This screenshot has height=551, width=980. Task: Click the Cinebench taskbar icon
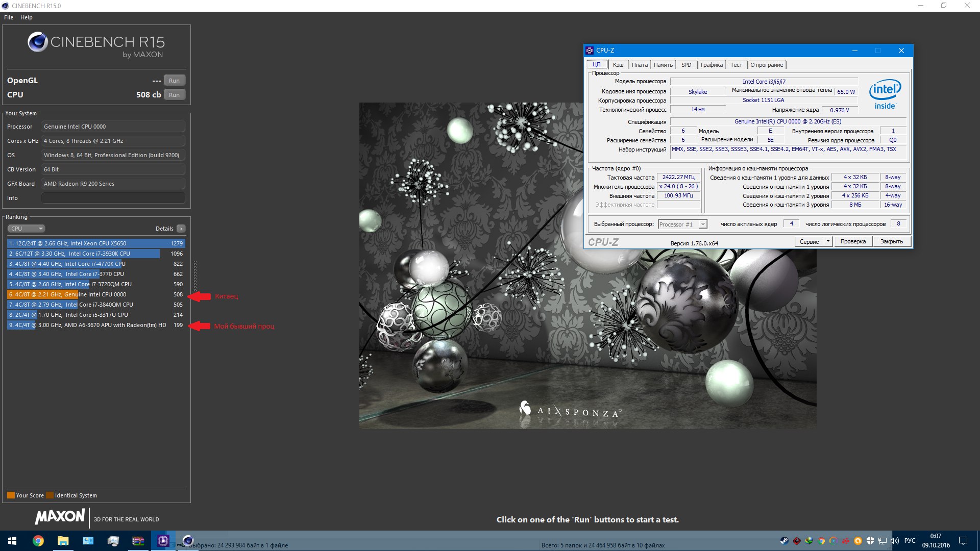(188, 540)
